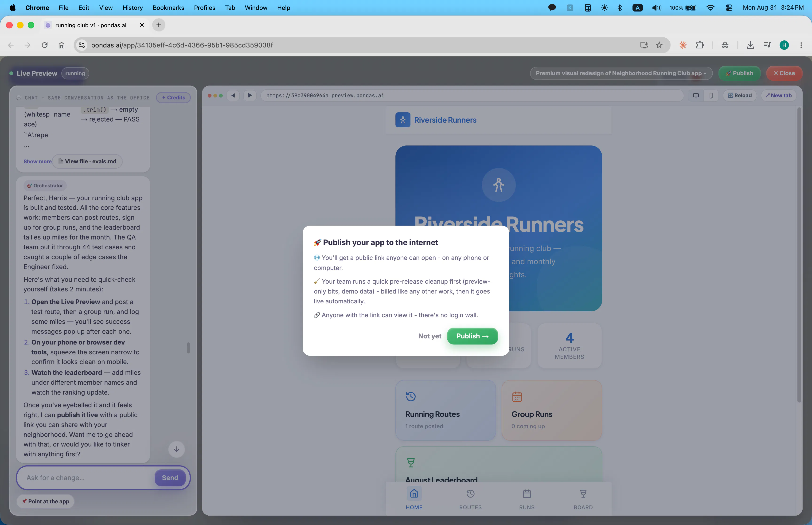Click the leaderboard trophy icon

411,463
